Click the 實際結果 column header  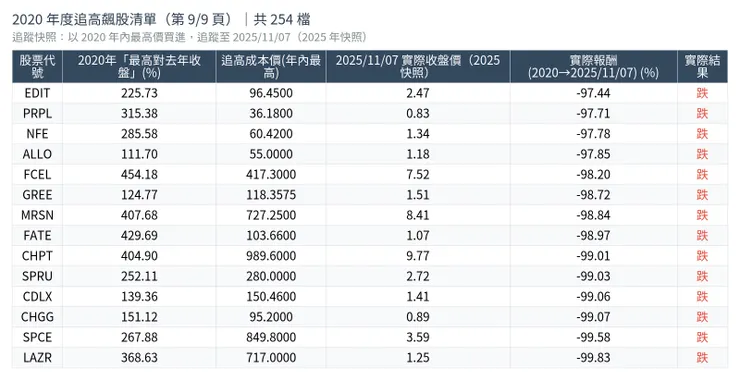point(702,67)
